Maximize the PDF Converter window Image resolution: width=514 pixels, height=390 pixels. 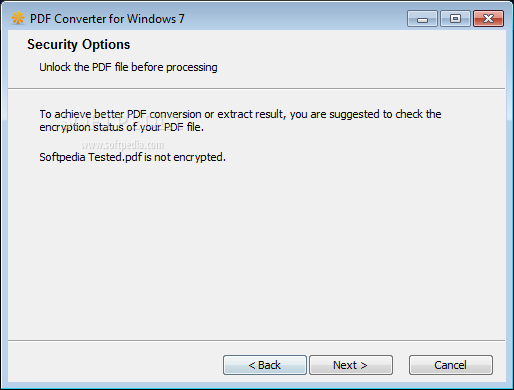[455, 19]
